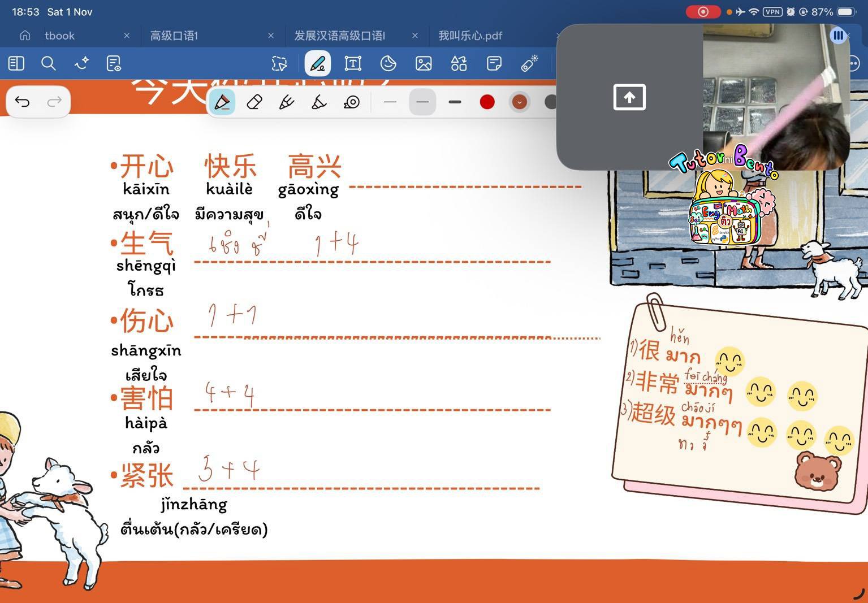Image resolution: width=868 pixels, height=603 pixels.
Task: Toggle the page thumbnails sidebar
Action: (x=16, y=63)
